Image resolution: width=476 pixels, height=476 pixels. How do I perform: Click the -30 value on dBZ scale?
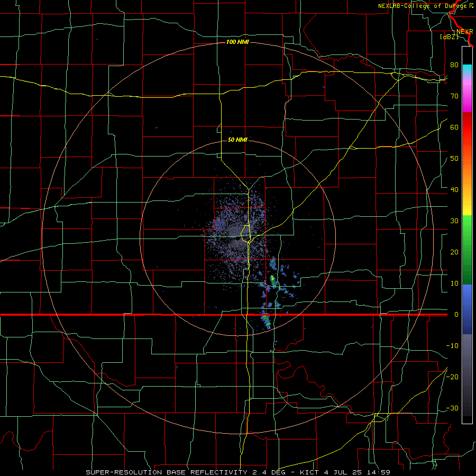[452, 408]
